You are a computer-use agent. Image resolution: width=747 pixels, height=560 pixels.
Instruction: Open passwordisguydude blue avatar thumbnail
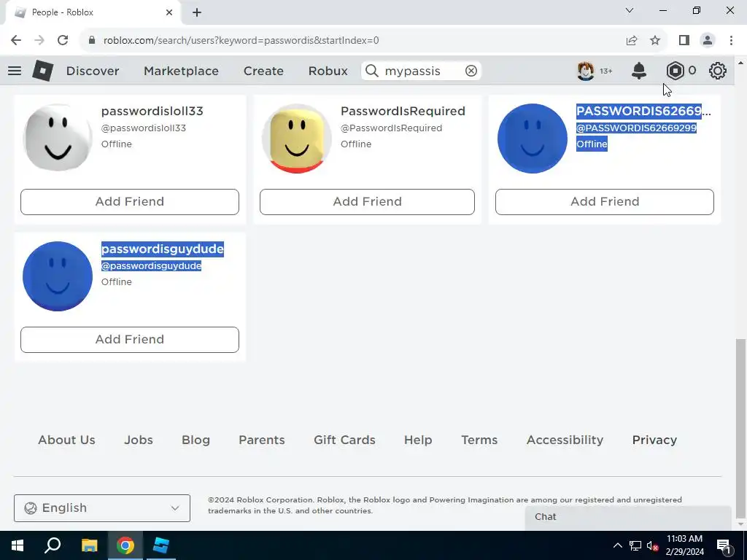click(x=58, y=276)
